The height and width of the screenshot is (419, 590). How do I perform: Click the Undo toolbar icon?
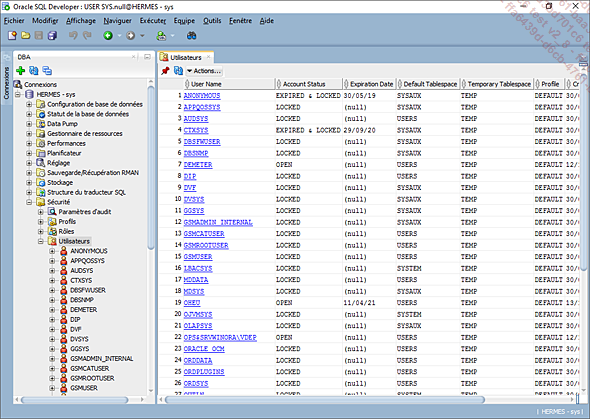[73, 35]
